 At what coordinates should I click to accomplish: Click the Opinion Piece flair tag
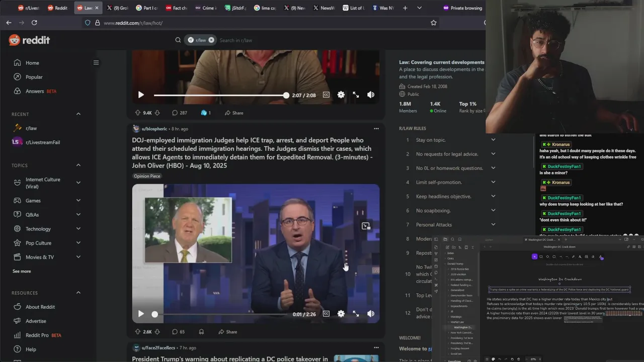[147, 176]
